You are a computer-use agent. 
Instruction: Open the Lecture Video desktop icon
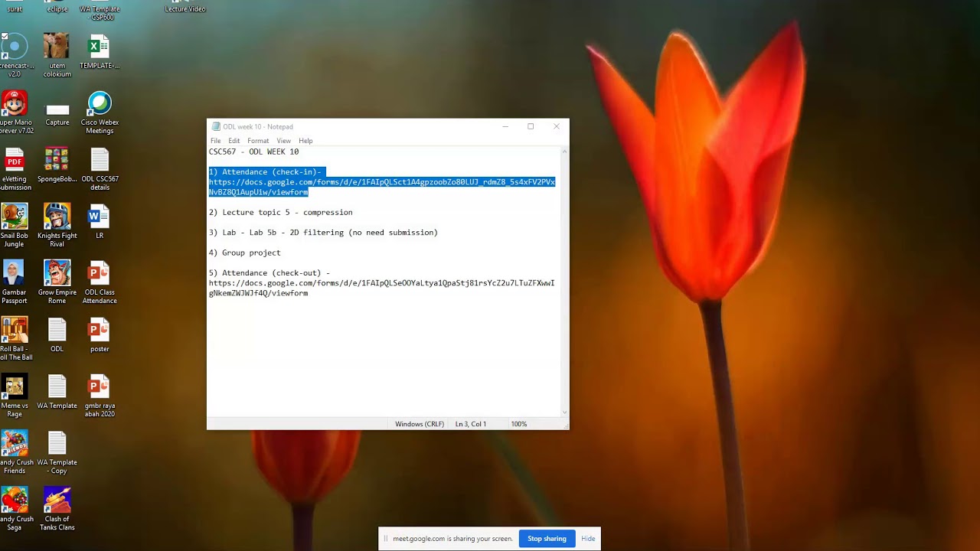[185, 7]
